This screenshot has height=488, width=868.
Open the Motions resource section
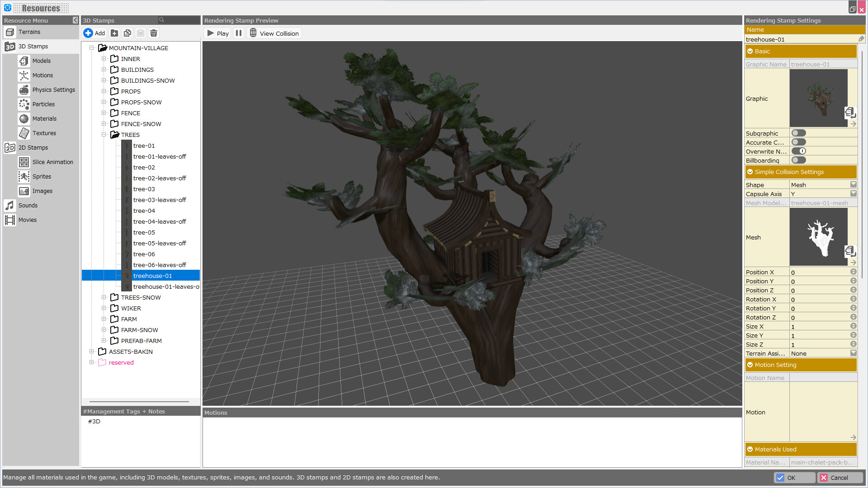(42, 75)
